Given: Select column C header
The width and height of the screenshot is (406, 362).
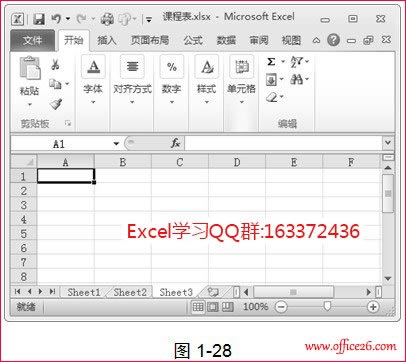Looking at the screenshot, I should coord(180,162).
